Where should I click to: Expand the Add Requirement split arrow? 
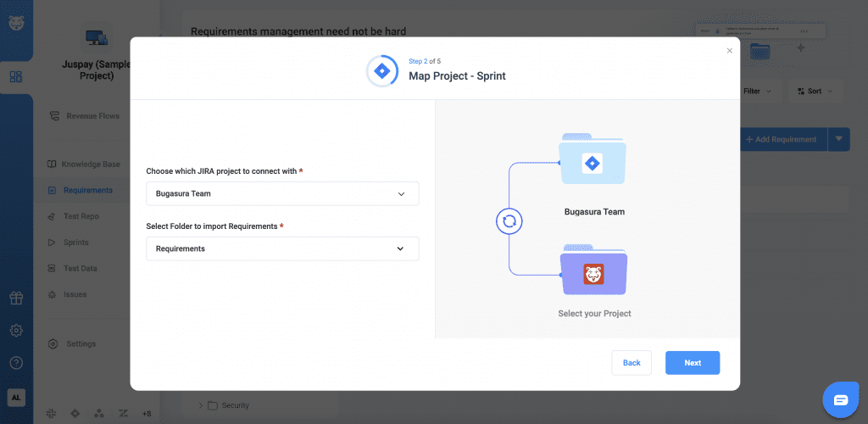tap(839, 139)
